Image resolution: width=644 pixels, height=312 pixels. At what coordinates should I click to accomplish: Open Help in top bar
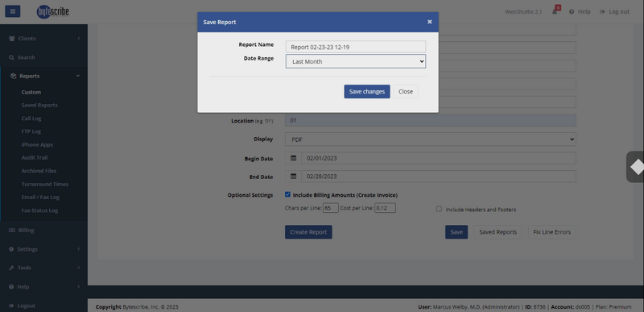(580, 11)
